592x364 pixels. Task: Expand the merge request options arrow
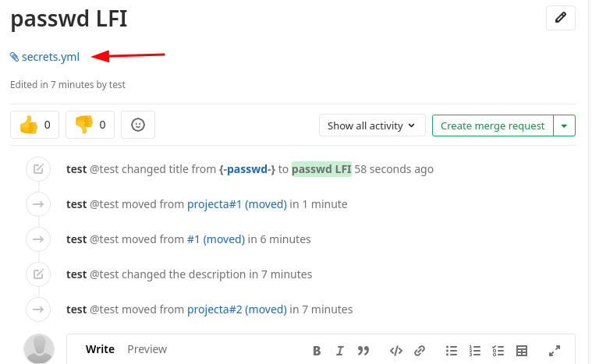[x=565, y=125]
